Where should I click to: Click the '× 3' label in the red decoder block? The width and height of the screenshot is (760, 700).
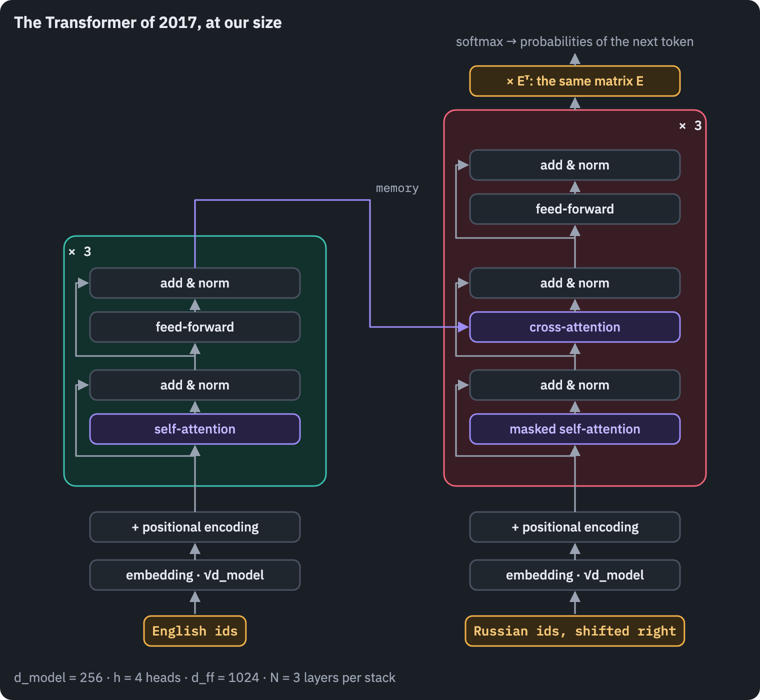(x=690, y=125)
